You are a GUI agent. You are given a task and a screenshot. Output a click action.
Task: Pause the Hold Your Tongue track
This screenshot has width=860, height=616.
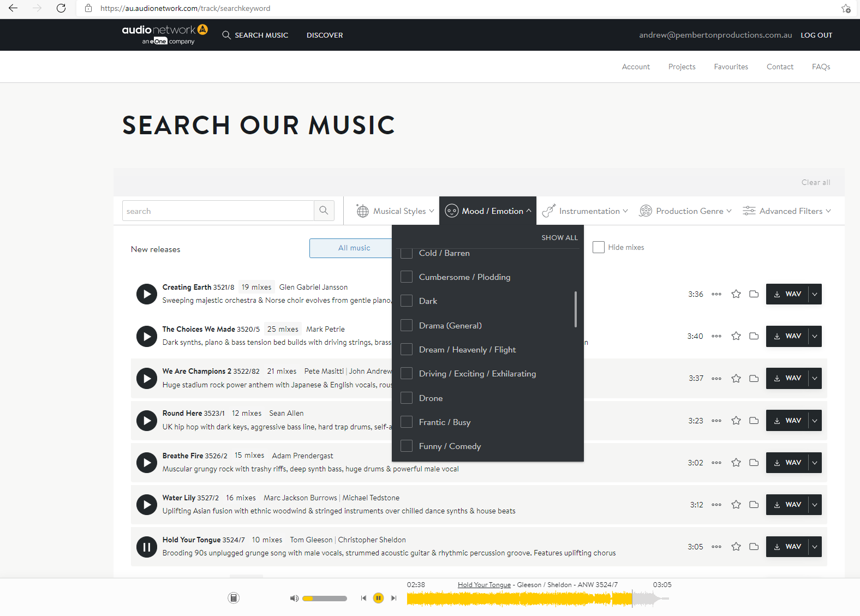pos(146,547)
